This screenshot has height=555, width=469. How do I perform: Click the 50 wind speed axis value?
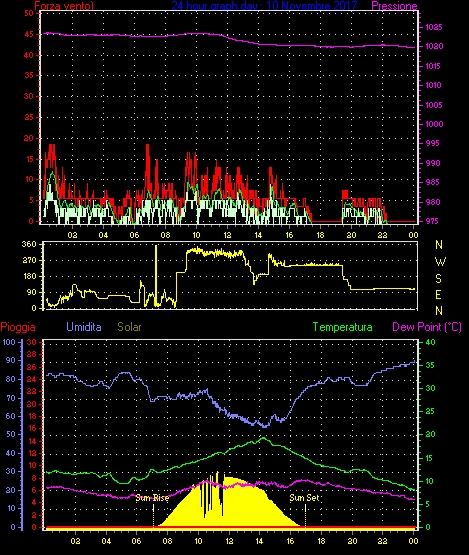click(x=29, y=13)
